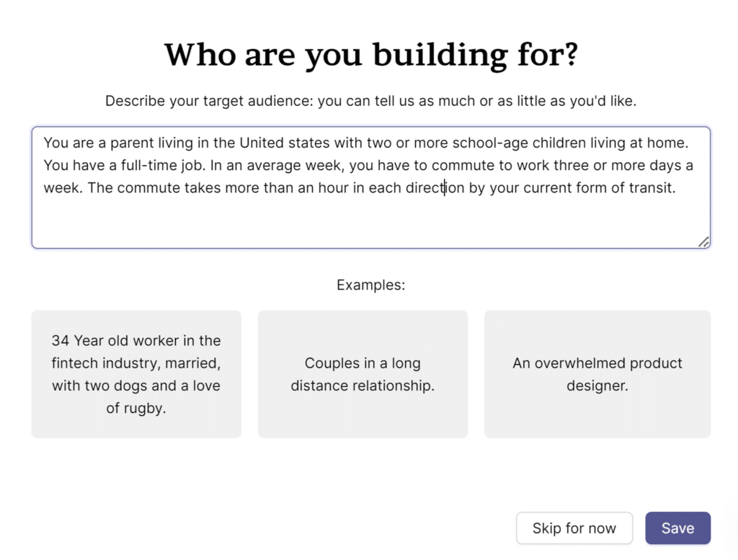This screenshot has width=738, height=560.
Task: Select the overwhelmed product designer example
Action: tap(597, 374)
